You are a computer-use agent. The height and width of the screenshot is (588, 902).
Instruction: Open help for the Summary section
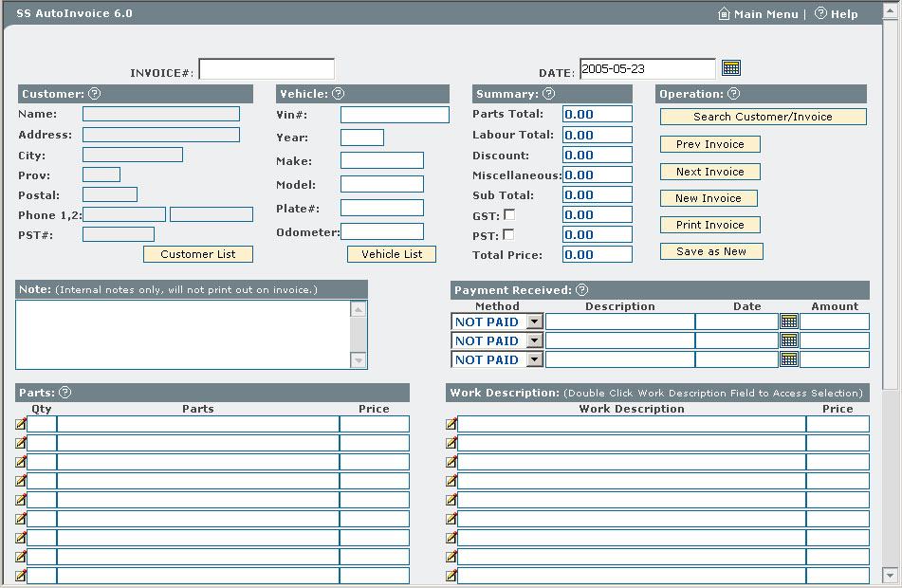pyautogui.click(x=547, y=94)
